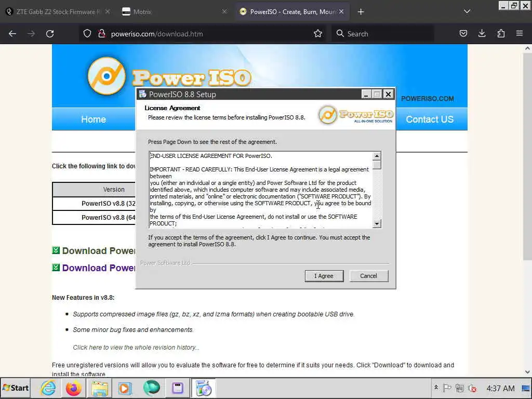
Task: Open a new browser tab
Action: click(x=361, y=12)
